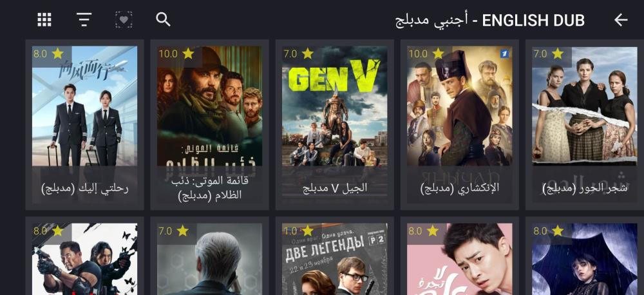Screen dimensions: 644x295
Task: Go back using the arrow icon
Action: [621, 20]
